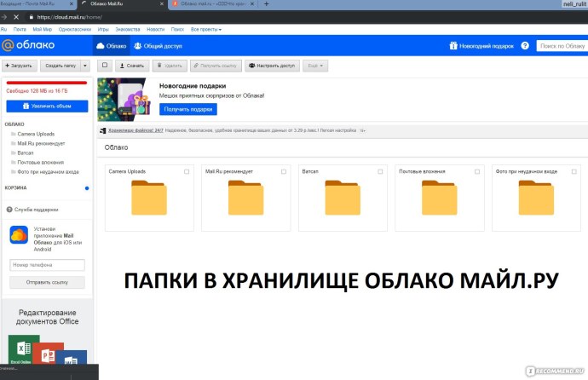Focus the Поиск по Облаку search field
The height and width of the screenshot is (380, 588).
(x=562, y=46)
